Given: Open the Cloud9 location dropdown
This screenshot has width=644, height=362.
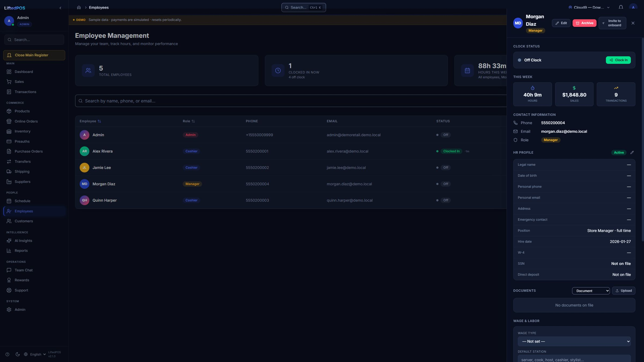Looking at the screenshot, I should [x=589, y=8].
